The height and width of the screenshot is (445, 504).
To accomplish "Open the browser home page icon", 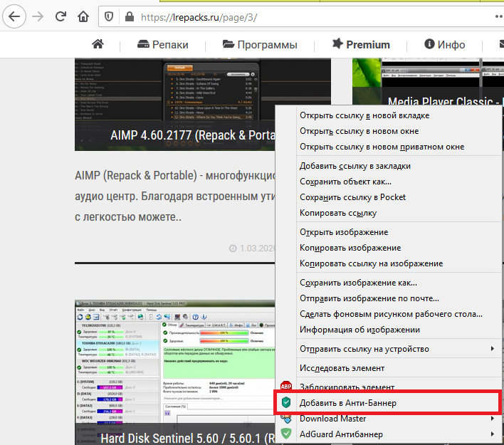I will pos(83,16).
